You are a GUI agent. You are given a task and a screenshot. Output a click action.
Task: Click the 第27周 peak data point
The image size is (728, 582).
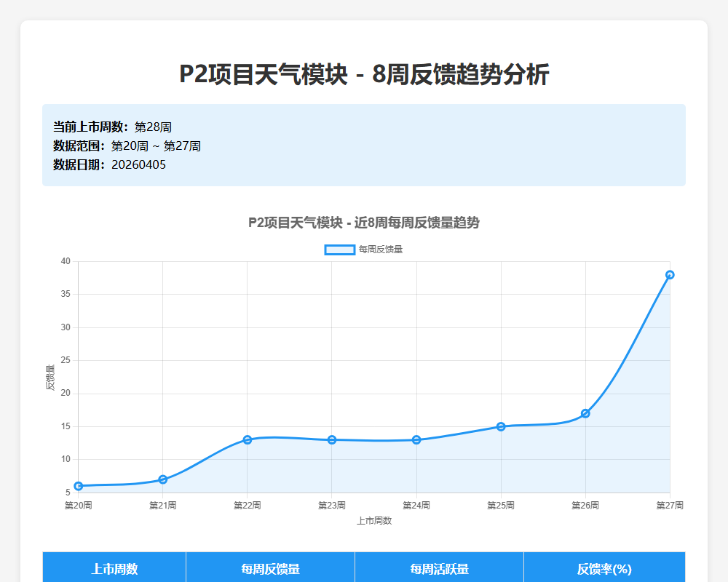coord(670,275)
